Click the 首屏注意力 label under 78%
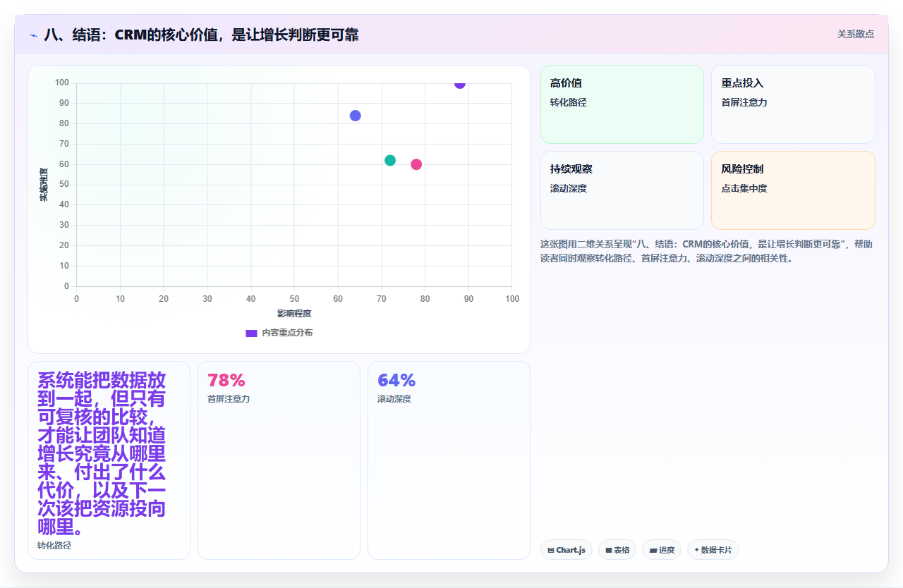Screen dimensions: 903x588 tap(229, 399)
